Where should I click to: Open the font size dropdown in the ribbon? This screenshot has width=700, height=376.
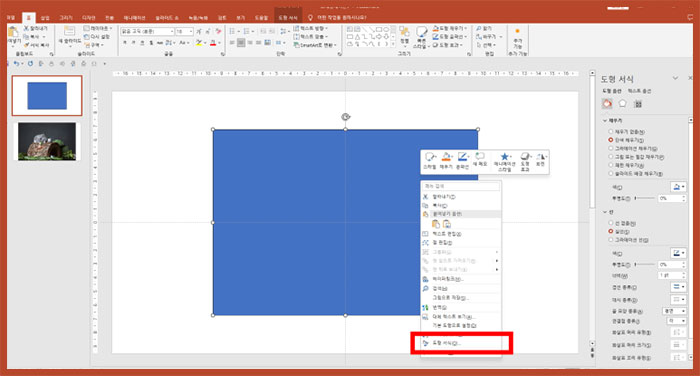(x=191, y=32)
